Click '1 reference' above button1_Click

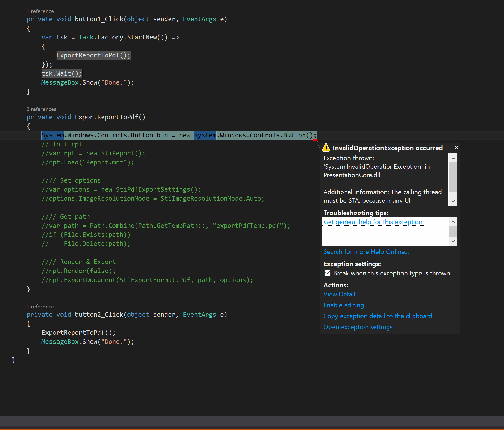40,11
